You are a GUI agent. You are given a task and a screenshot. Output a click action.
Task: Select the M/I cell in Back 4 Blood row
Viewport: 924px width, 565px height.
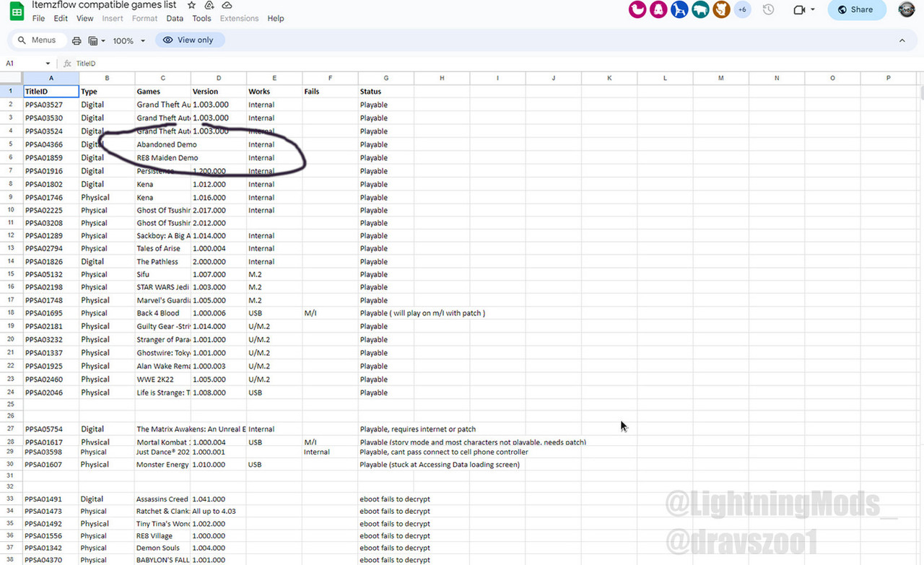pos(331,313)
